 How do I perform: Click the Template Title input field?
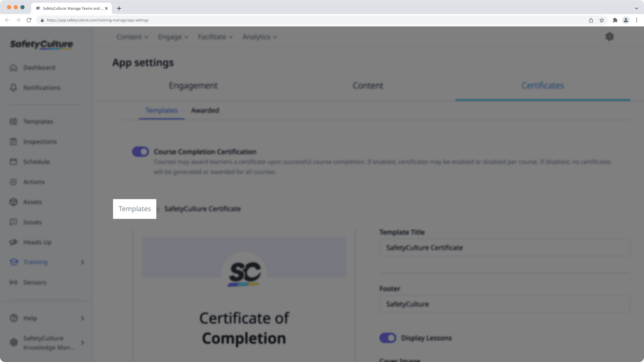504,248
